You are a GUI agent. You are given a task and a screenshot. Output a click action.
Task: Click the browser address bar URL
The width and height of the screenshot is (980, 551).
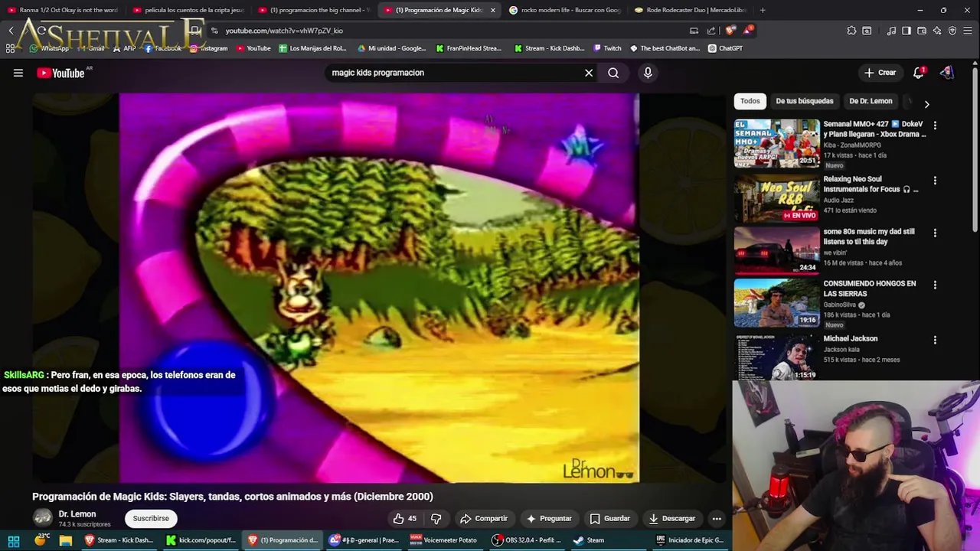284,31
